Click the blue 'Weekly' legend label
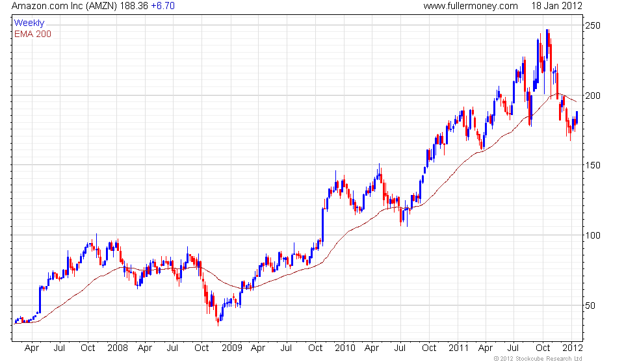 click(29, 23)
